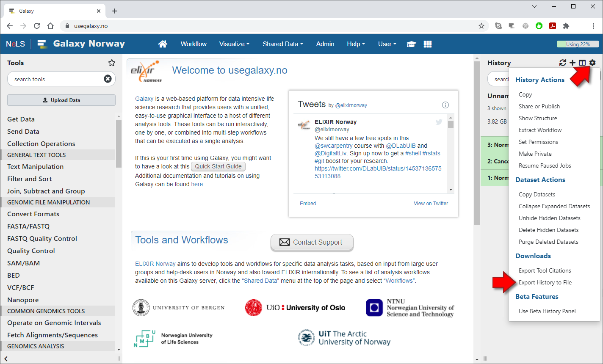The height and width of the screenshot is (364, 603).
Task: Click the grid apps icon in navbar
Action: [428, 44]
